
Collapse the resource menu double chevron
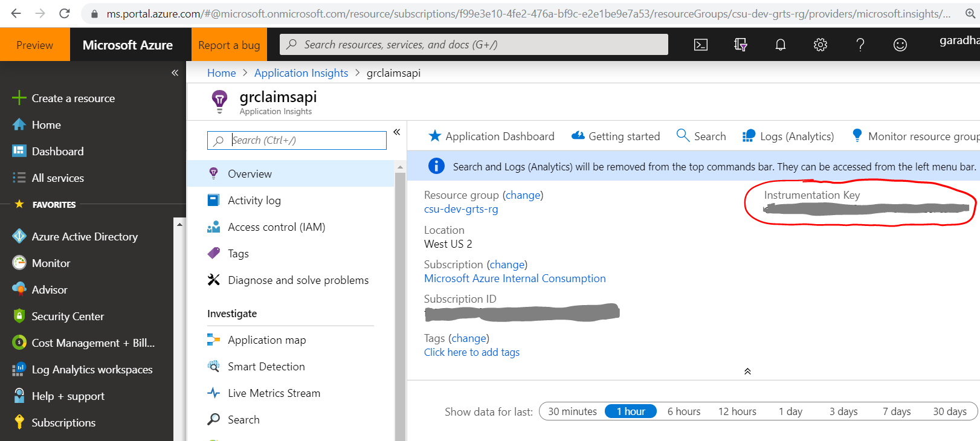pyautogui.click(x=397, y=132)
